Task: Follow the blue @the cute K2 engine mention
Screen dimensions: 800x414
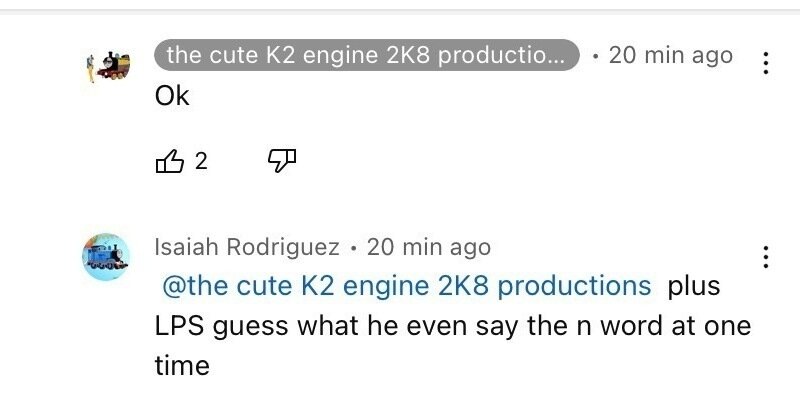Action: (406, 286)
